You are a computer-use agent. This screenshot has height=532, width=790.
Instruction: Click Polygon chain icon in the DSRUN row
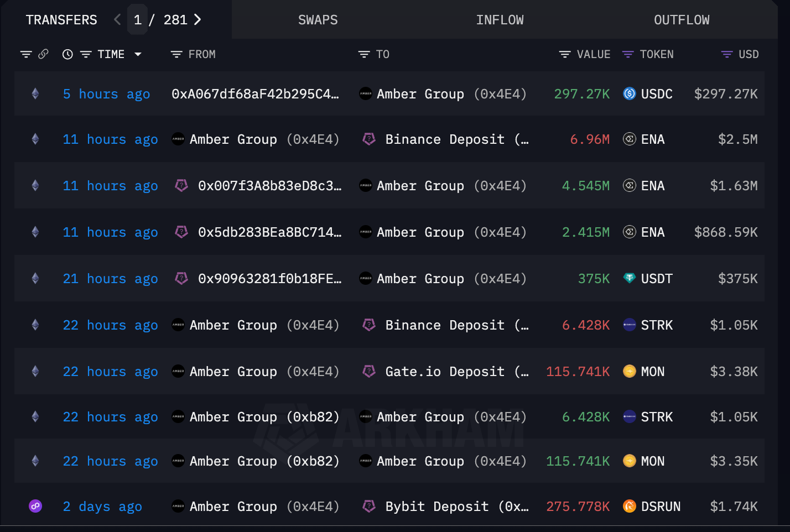tap(35, 506)
